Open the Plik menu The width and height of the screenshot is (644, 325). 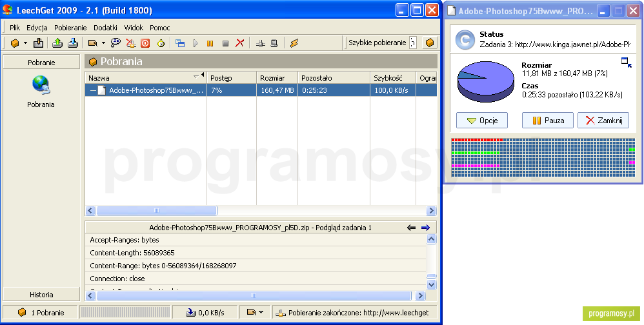(15, 28)
